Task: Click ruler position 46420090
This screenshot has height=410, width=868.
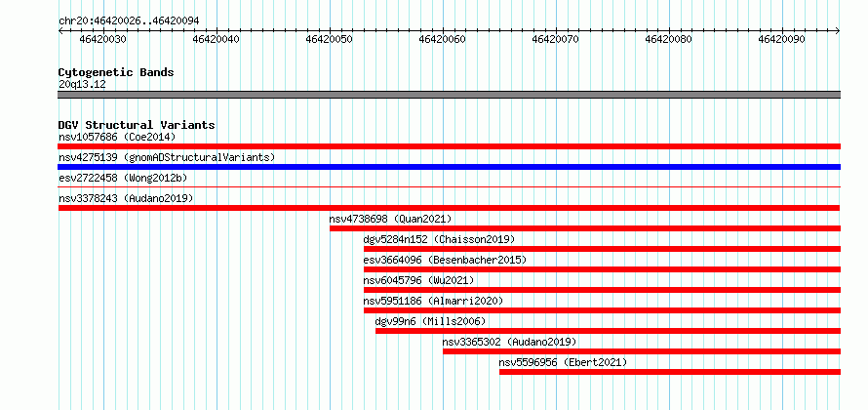Action: click(x=782, y=39)
